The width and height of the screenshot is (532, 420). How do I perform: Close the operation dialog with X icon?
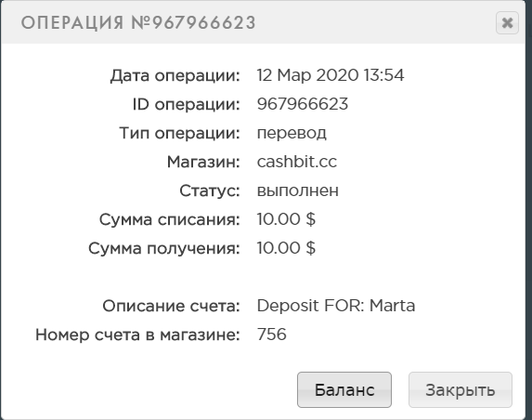(507, 22)
